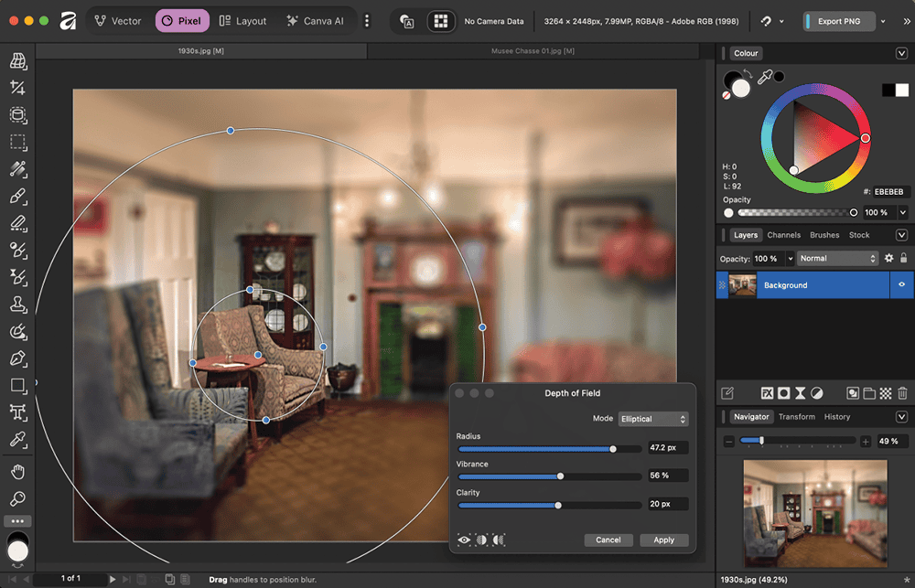
Task: Click the FX layer effects icon
Action: (768, 393)
